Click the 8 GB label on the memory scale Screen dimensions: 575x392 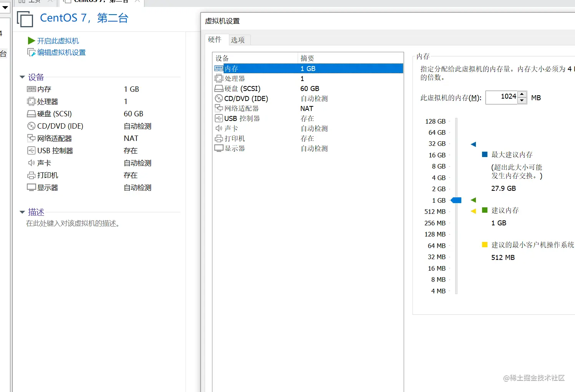coord(439,166)
